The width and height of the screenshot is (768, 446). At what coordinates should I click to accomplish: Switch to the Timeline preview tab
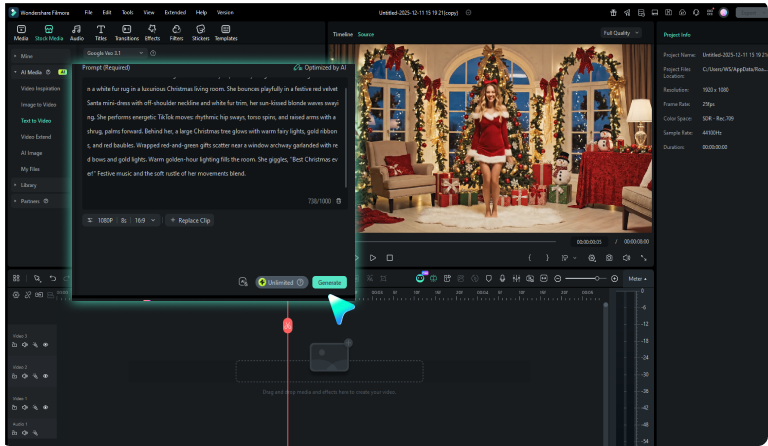click(x=343, y=34)
